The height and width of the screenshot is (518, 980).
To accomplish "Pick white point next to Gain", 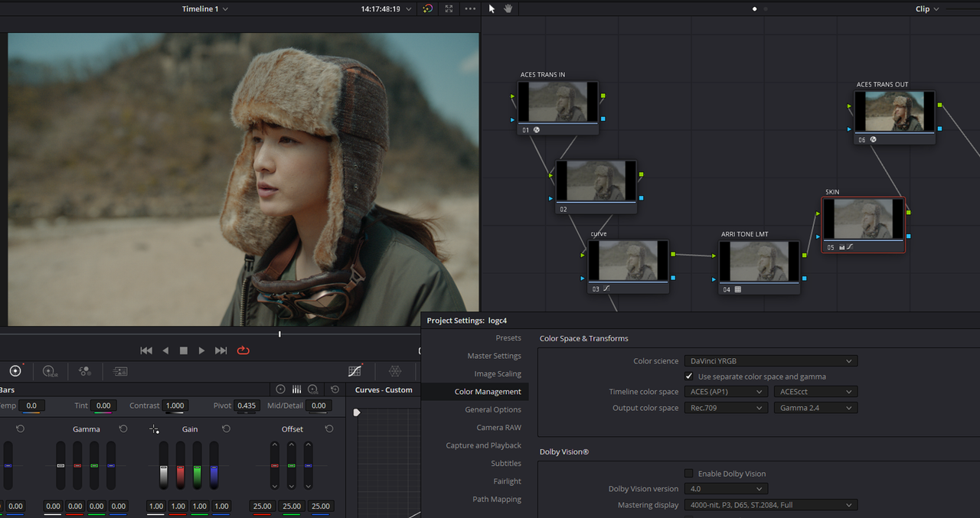I will pos(155,429).
